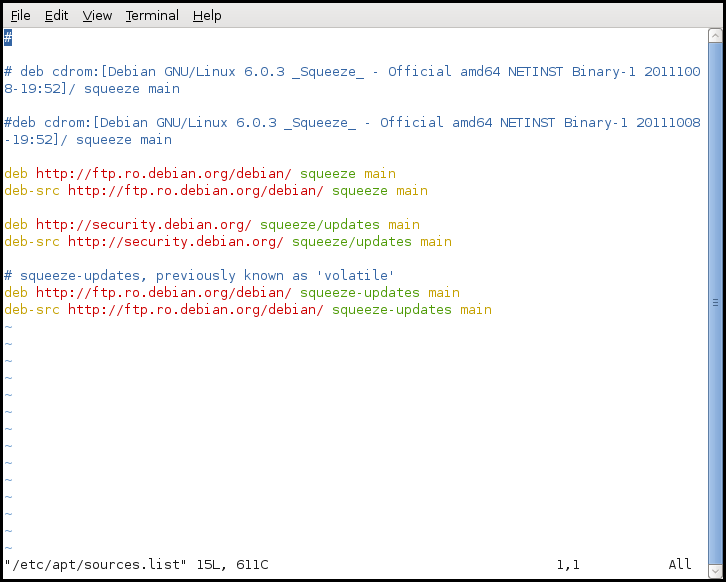Click the 'deb-src http://ftp.ro.debian.org/debian/ squeeze main' line
Viewport: 726px width, 582px height.
coord(216,191)
